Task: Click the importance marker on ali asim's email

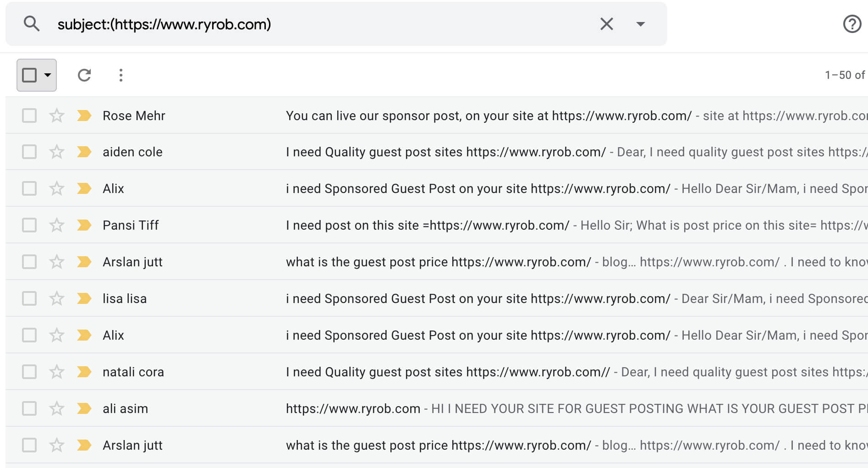Action: point(84,408)
